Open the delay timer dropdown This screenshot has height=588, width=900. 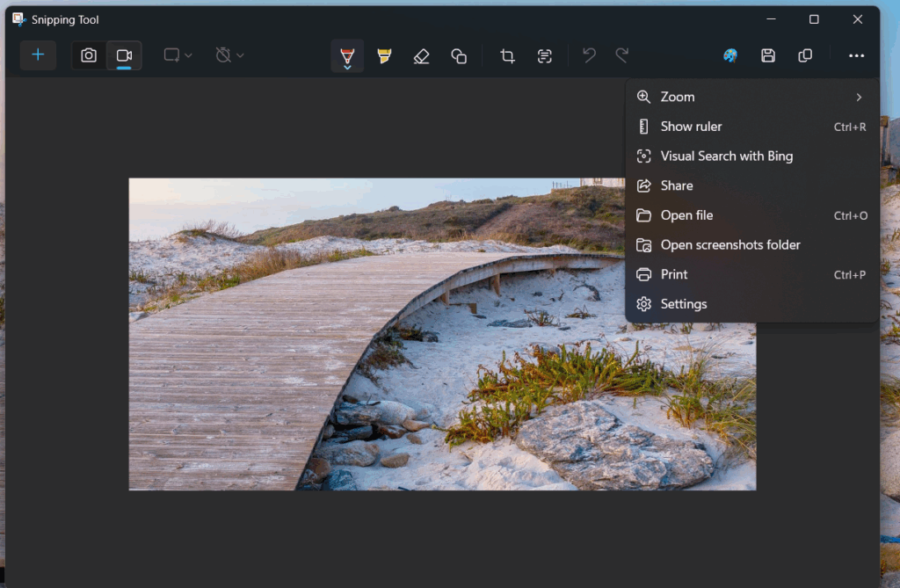(229, 55)
